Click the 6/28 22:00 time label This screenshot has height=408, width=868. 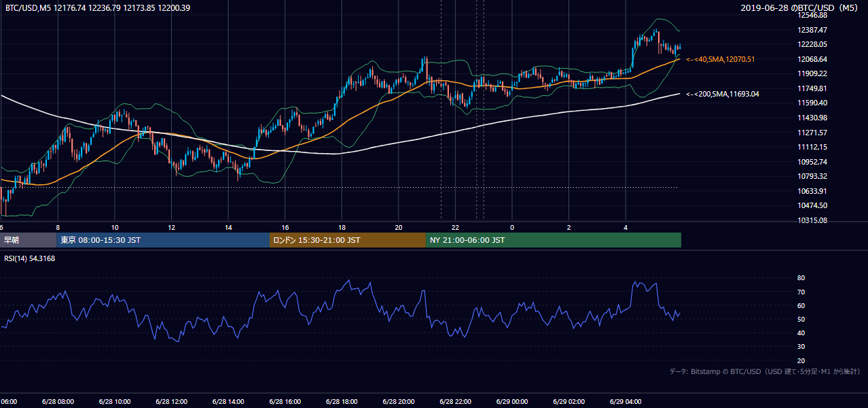455,402
